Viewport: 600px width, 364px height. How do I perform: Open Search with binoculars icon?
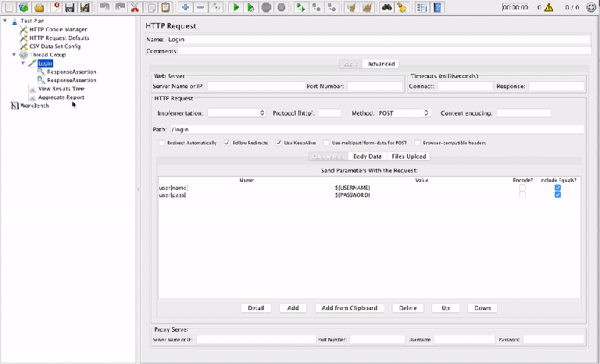coord(387,7)
